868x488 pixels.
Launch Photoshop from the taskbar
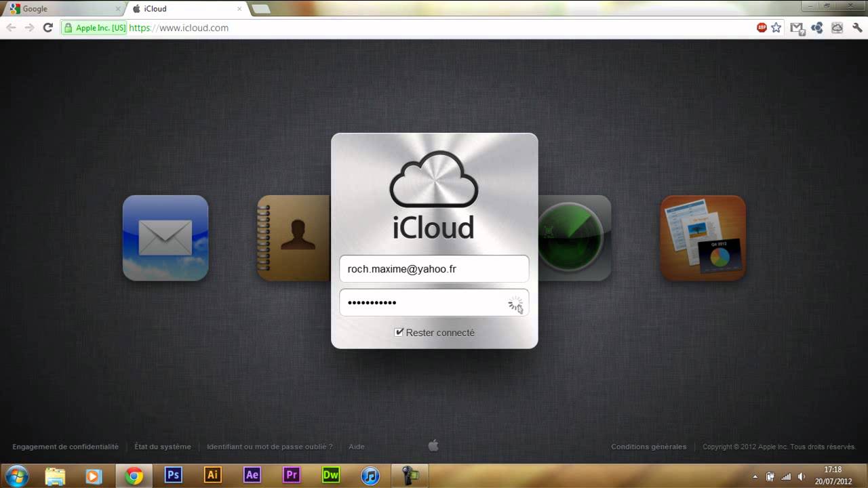(173, 475)
